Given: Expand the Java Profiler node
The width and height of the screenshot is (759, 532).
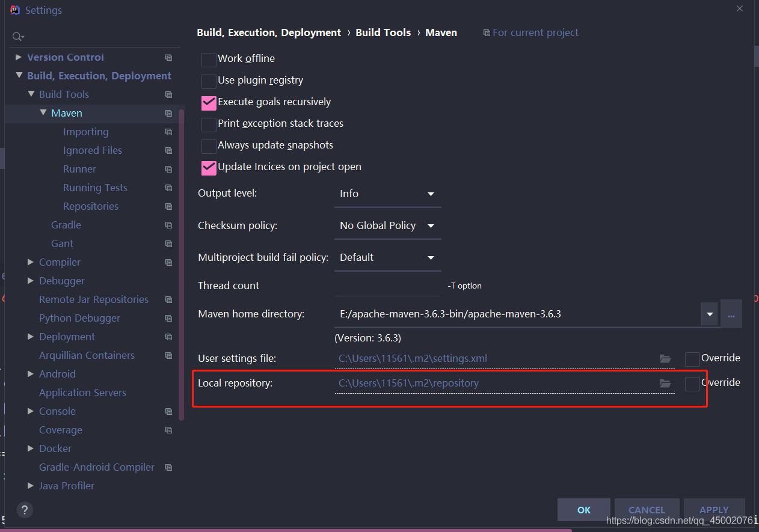Looking at the screenshot, I should [x=31, y=486].
